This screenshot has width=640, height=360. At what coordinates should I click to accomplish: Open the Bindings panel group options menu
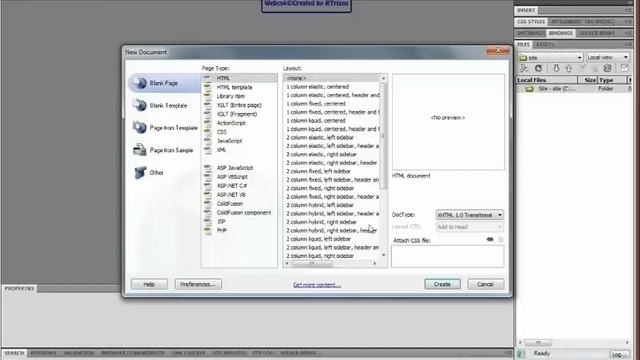pos(628,33)
